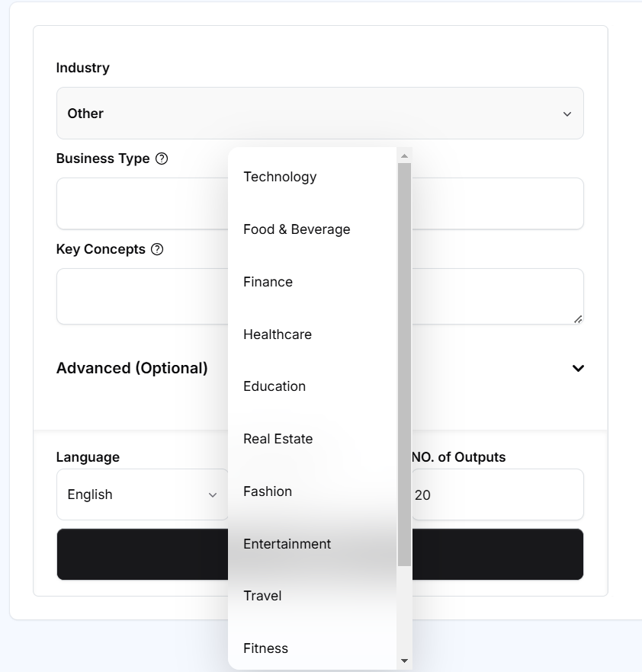Image resolution: width=642 pixels, height=672 pixels.
Task: Pick Real Estate from the open list
Action: 277,439
